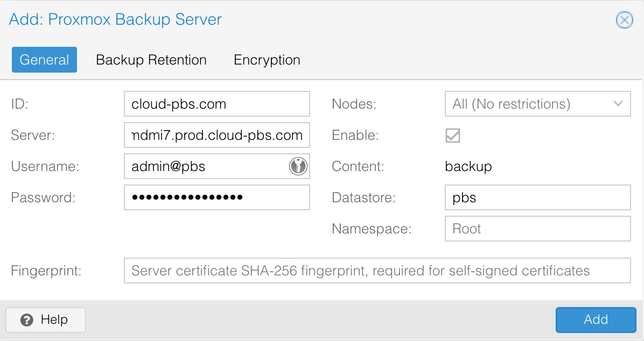
Task: Click into the Server address field
Action: pos(216,135)
